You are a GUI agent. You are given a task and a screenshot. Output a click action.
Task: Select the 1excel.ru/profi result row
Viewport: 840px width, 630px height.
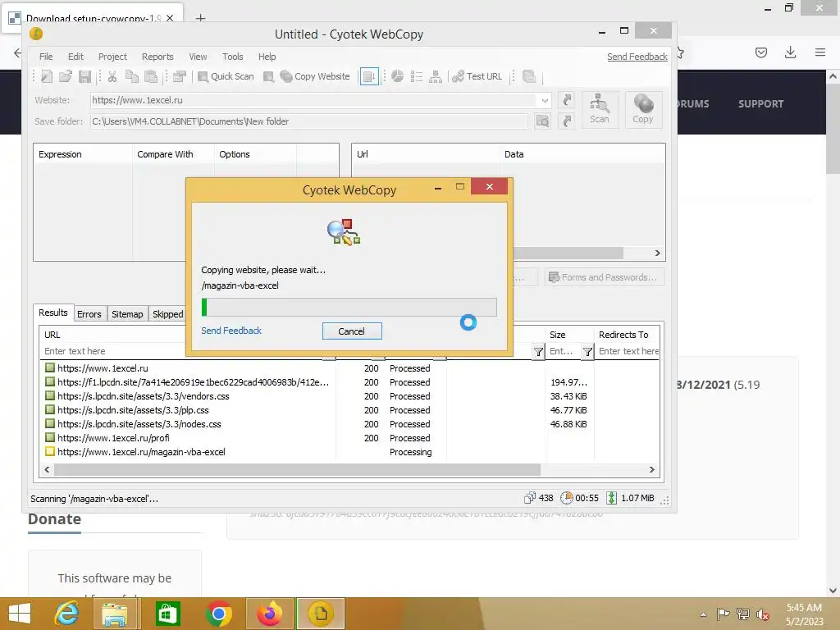tap(349, 438)
